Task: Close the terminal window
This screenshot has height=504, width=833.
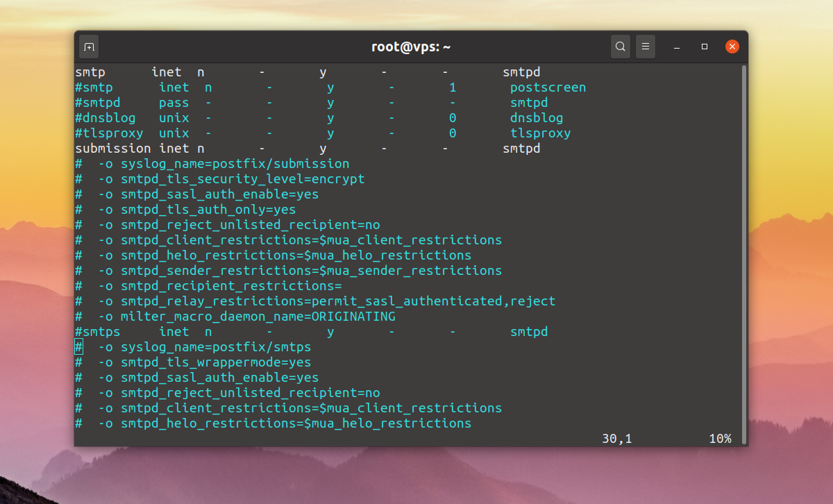Action: coord(732,47)
